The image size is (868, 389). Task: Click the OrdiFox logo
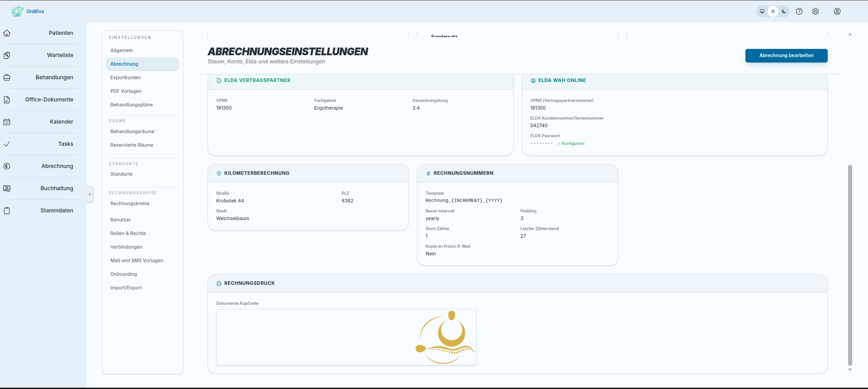pyautogui.click(x=28, y=11)
